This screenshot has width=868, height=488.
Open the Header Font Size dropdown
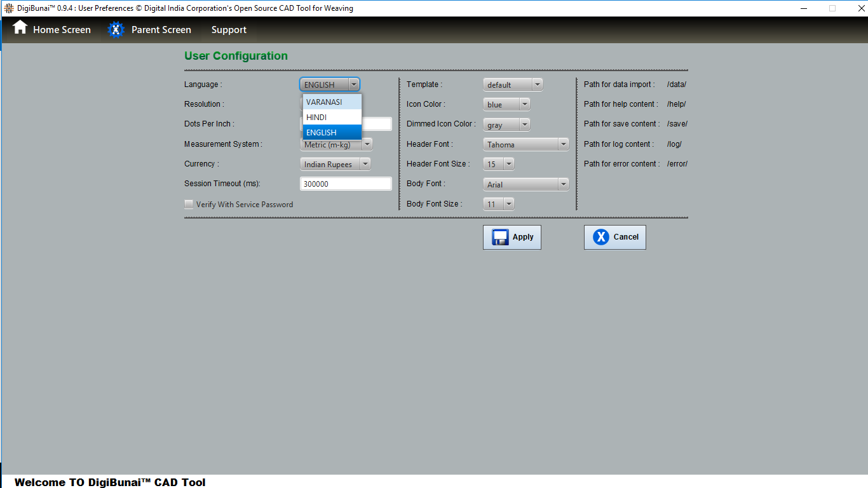click(498, 165)
